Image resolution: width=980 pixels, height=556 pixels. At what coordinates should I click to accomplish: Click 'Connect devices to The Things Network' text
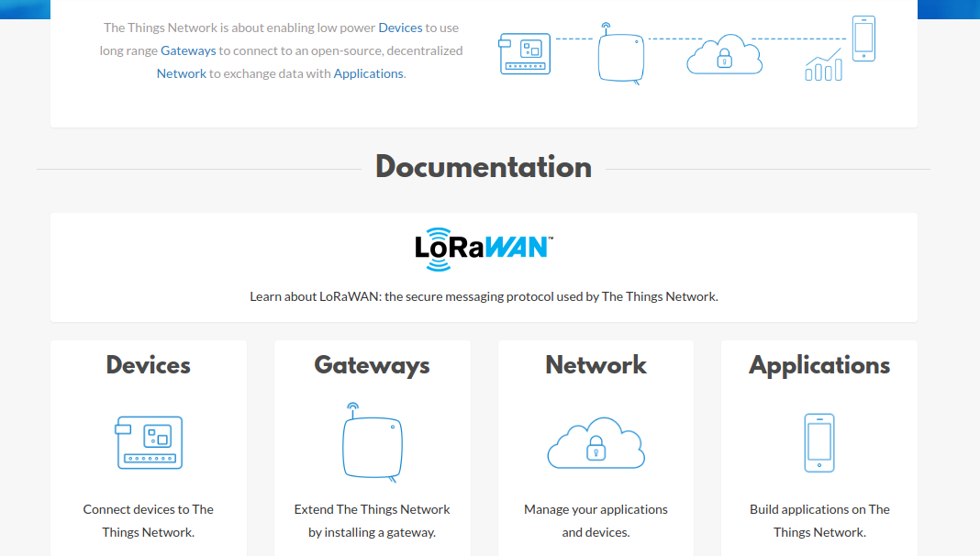(x=148, y=521)
